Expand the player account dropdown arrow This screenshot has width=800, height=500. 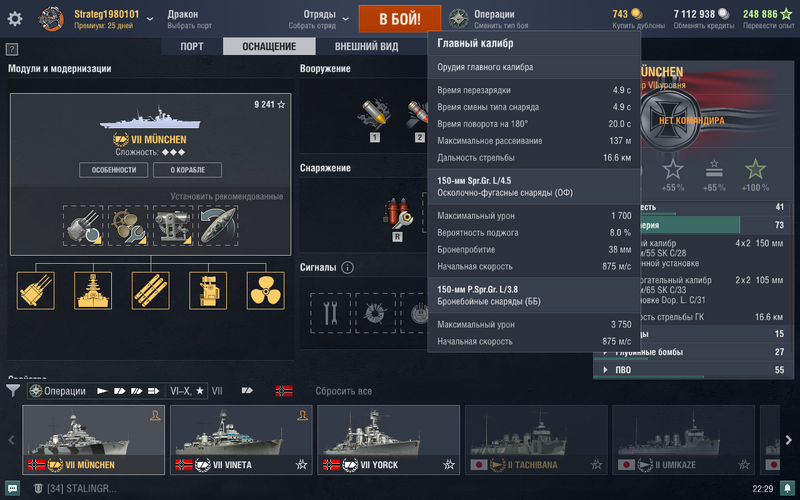pos(150,19)
